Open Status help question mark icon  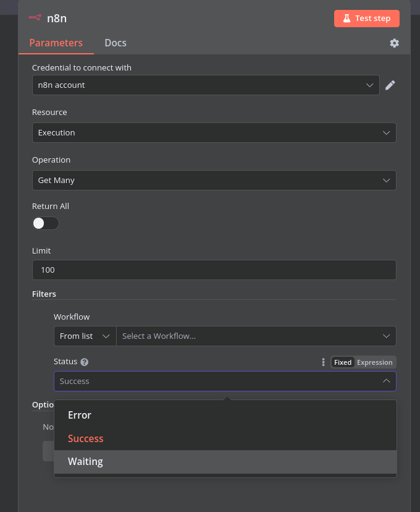click(85, 362)
